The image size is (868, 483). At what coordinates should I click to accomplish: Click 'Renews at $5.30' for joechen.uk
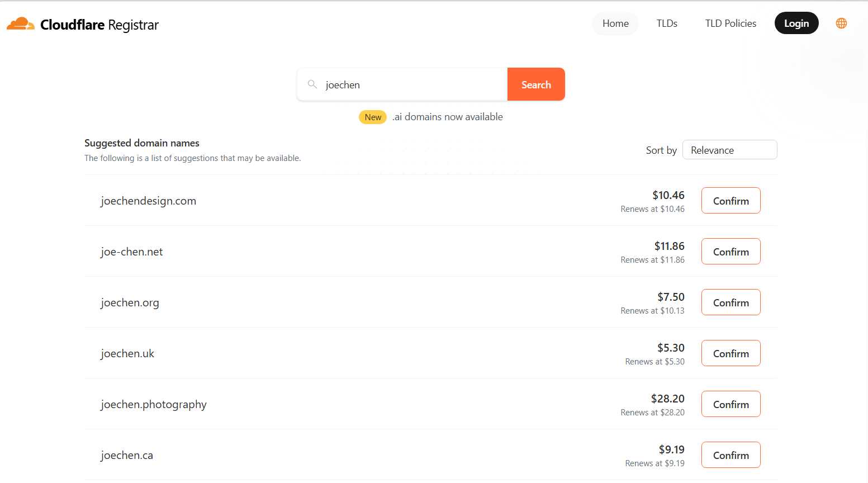click(x=654, y=362)
